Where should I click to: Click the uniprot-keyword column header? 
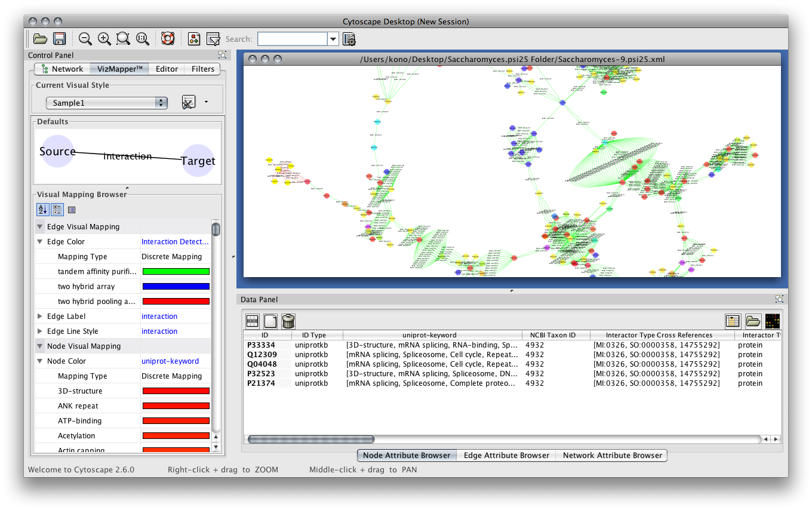pyautogui.click(x=429, y=335)
